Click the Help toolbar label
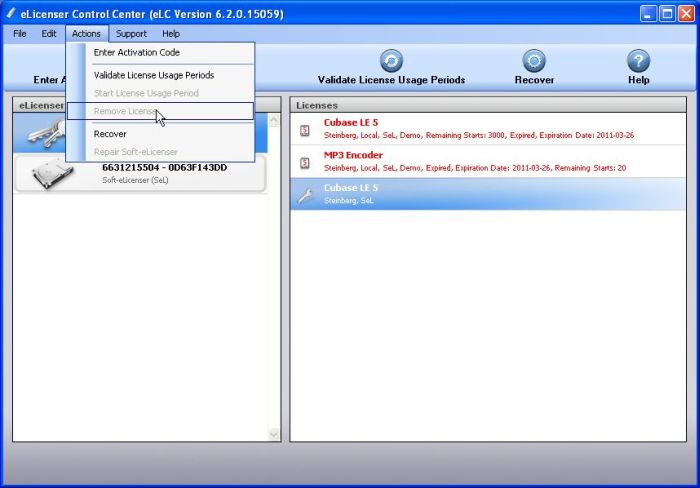The height and width of the screenshot is (488, 700). coord(638,80)
